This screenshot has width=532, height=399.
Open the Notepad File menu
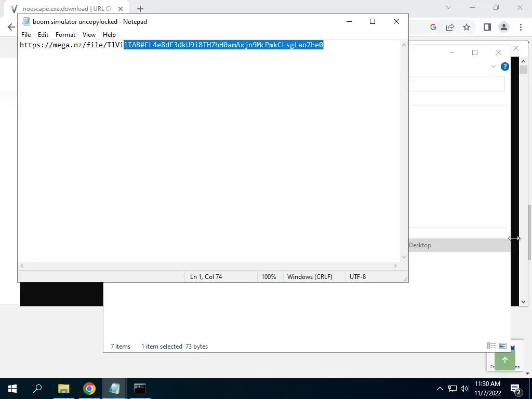(x=26, y=35)
